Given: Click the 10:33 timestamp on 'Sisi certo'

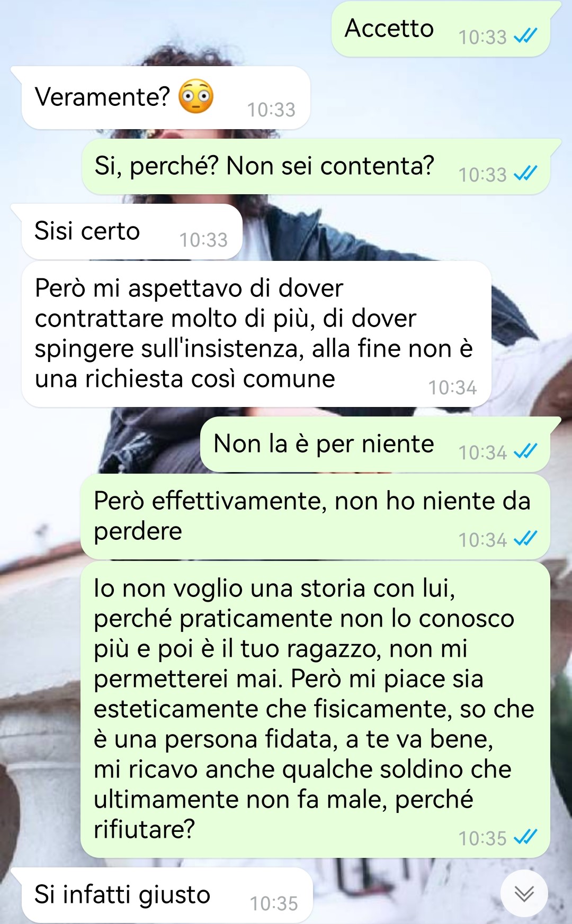Looking at the screenshot, I should [x=203, y=240].
